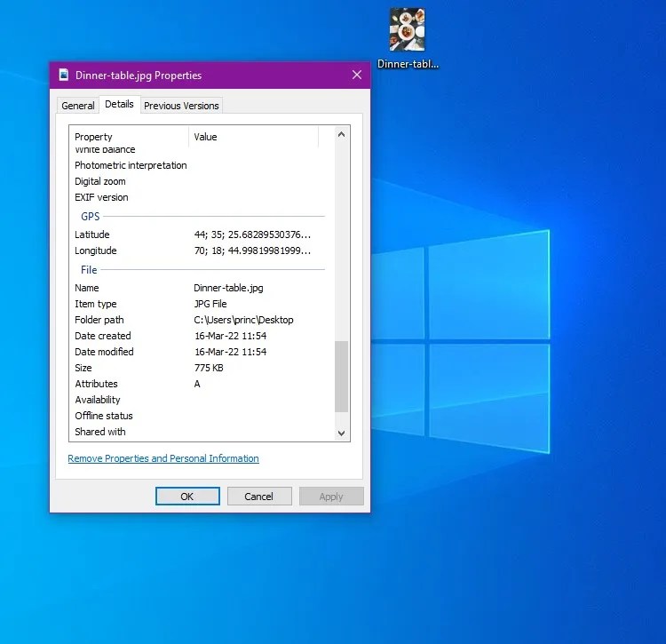The height and width of the screenshot is (644, 666).
Task: Select the Details tab
Action: click(x=119, y=104)
